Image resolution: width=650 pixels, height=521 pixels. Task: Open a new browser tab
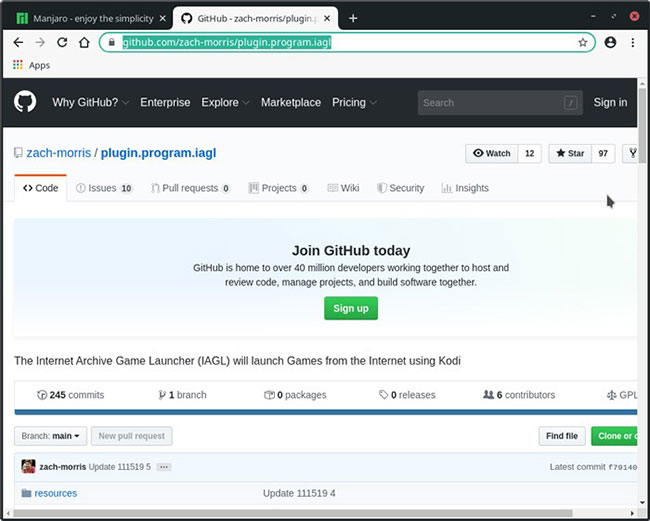click(353, 18)
